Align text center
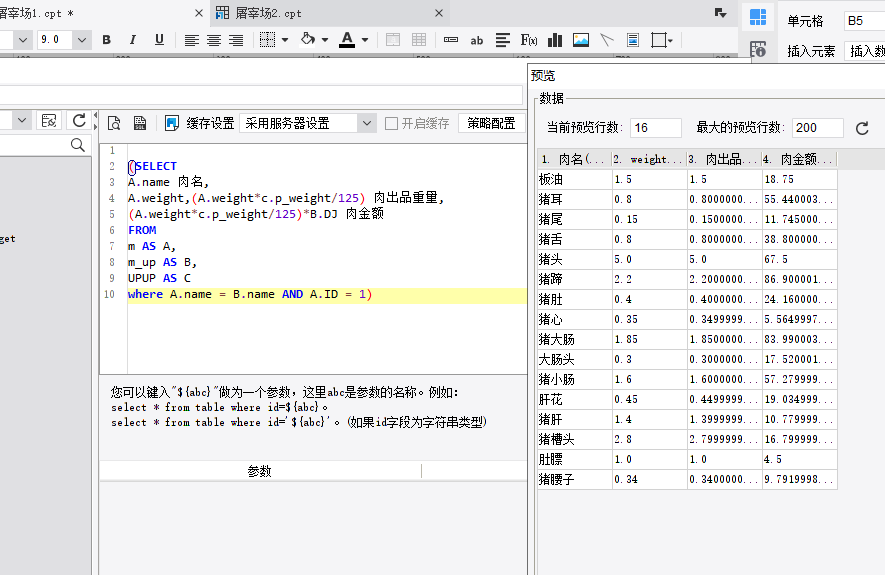The height and width of the screenshot is (575, 885). [213, 40]
